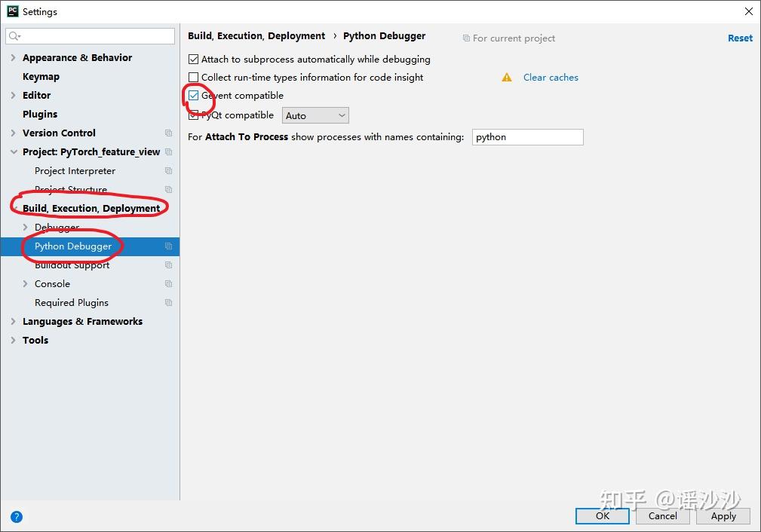Open the Keymap settings page

41,76
